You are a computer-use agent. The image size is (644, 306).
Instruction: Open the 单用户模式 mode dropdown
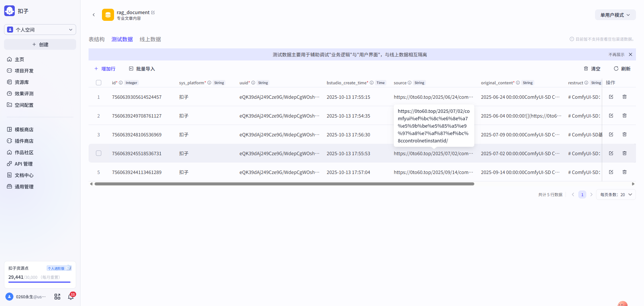click(615, 15)
